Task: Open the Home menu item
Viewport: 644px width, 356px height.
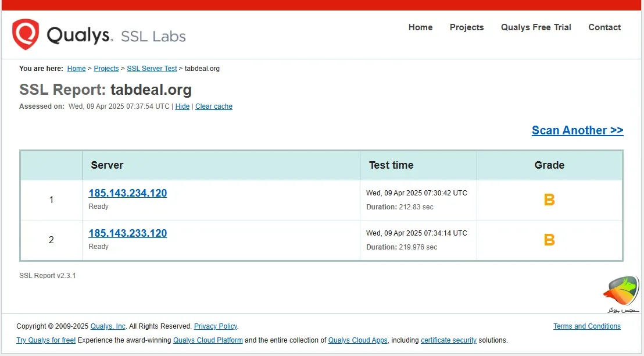Action: 420,27
